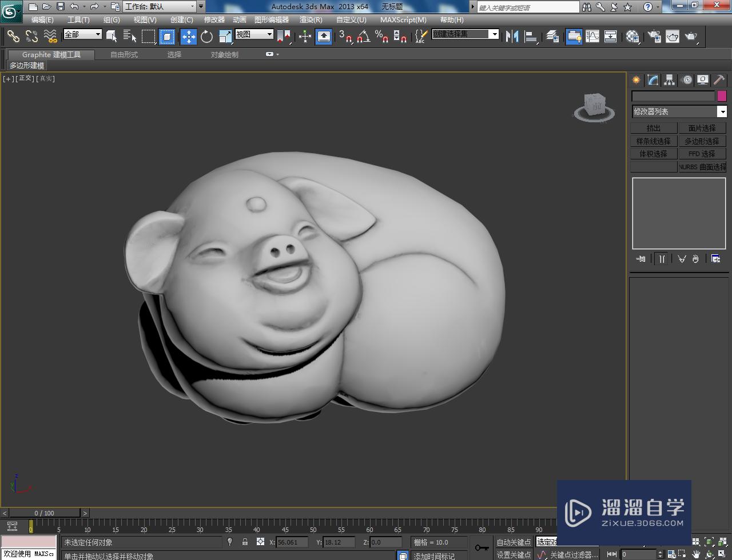Click the Mirror tool icon
Screen dimensions: 732x560
point(512,37)
